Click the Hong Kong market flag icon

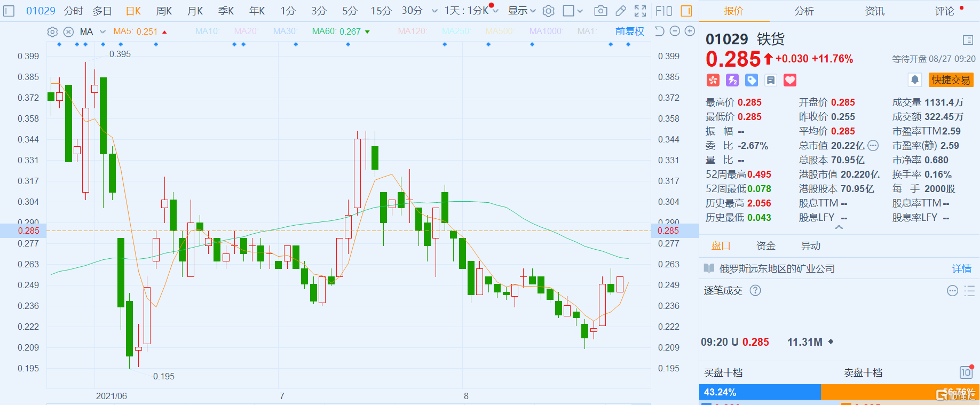click(x=713, y=80)
